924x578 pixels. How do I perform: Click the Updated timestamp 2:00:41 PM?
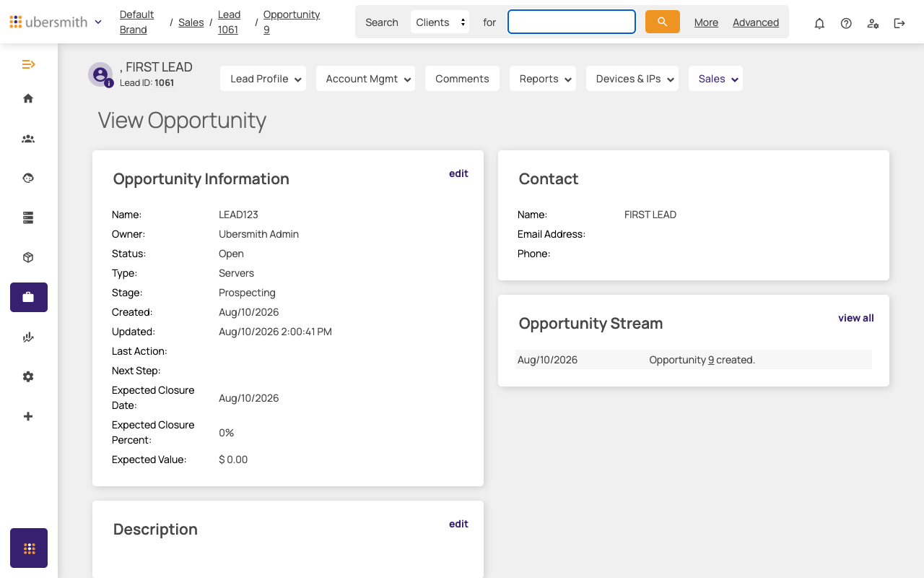[275, 332]
